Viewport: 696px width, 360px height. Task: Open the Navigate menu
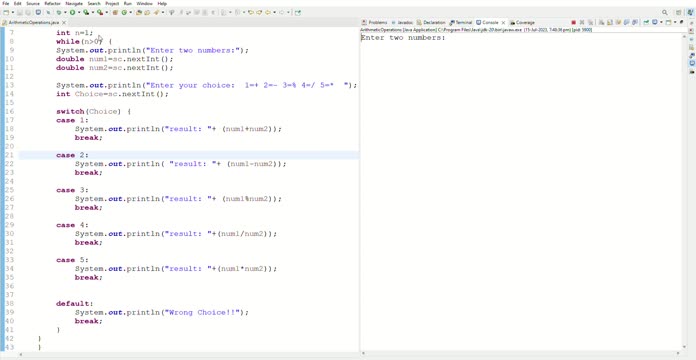pyautogui.click(x=74, y=4)
